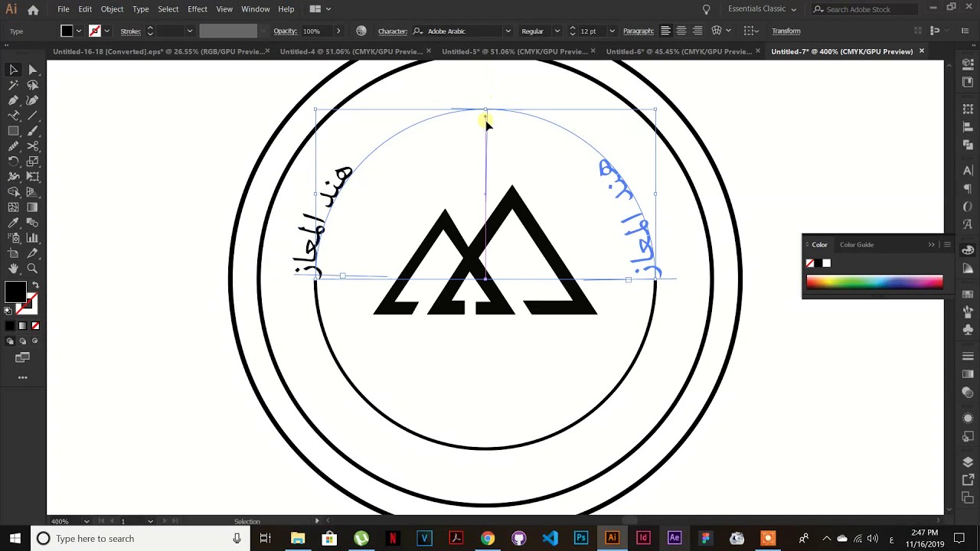Click the Transform link in control bar
Image resolution: width=980 pixels, height=551 pixels.
click(x=786, y=31)
